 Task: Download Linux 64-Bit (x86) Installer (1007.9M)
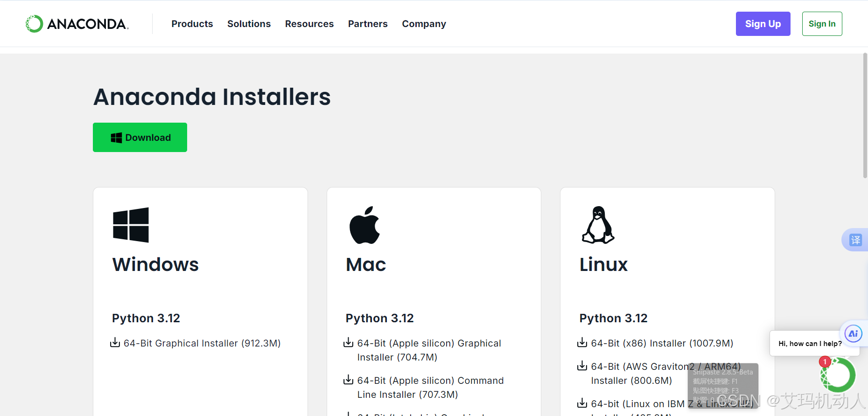tap(662, 343)
